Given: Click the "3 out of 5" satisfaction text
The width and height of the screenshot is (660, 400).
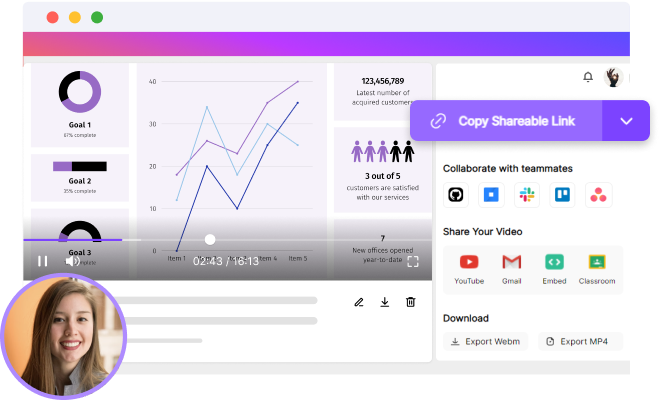Looking at the screenshot, I should tap(383, 176).
